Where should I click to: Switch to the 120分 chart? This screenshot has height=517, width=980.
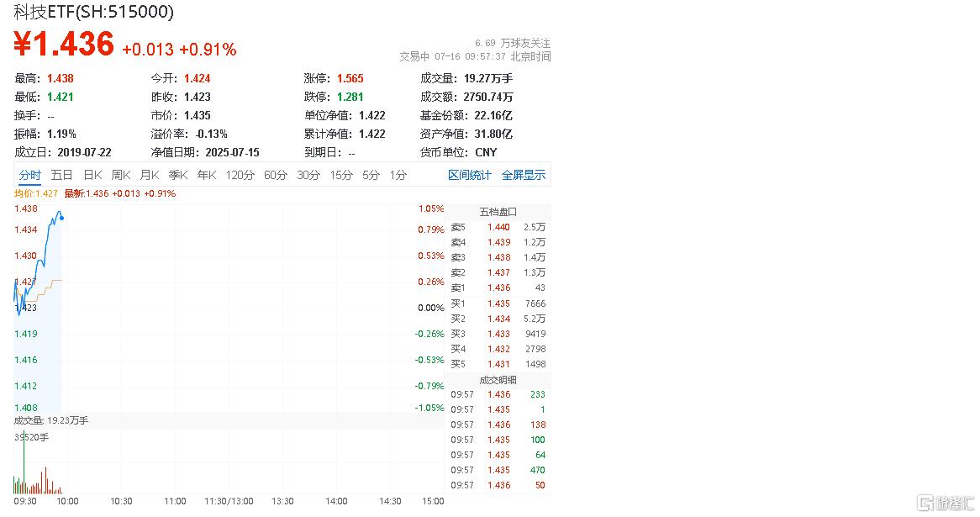click(x=240, y=175)
